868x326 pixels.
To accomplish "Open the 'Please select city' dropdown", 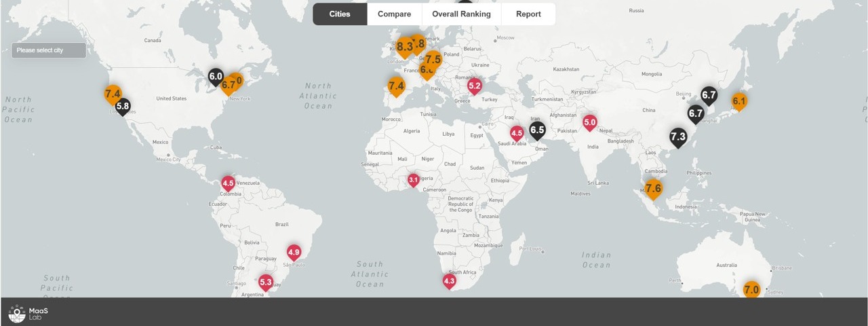I will (49, 50).
